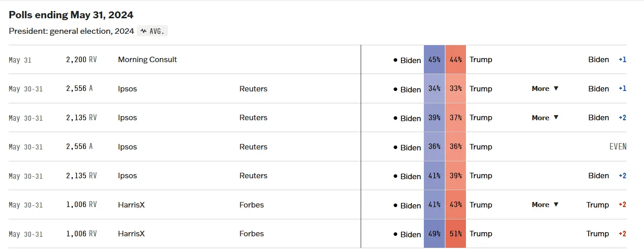Click Trump 51% red cell

[x=455, y=234]
